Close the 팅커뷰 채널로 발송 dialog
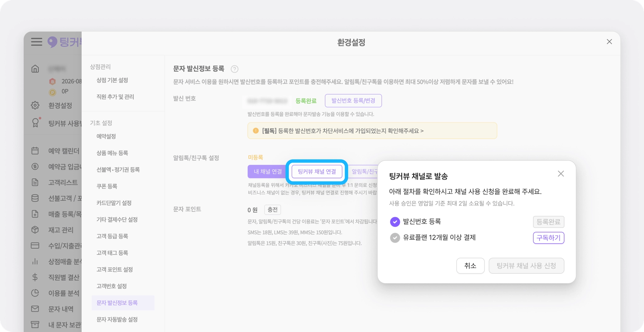 pos(561,174)
